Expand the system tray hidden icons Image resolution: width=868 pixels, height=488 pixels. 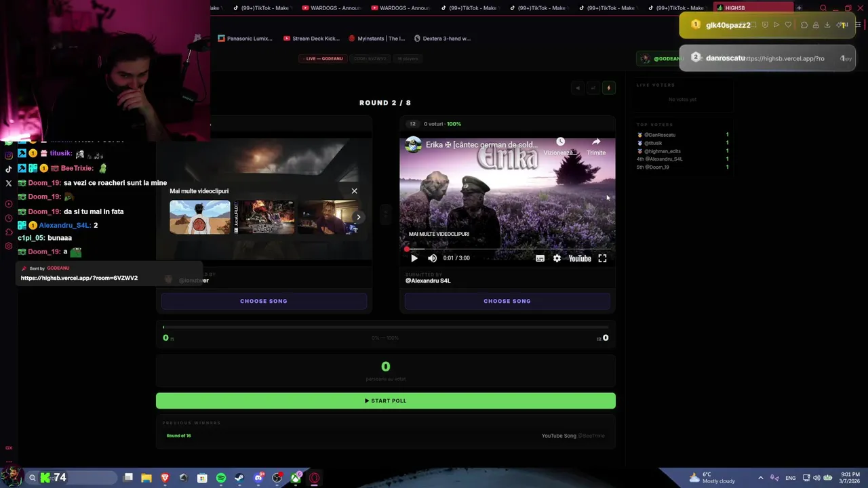click(x=760, y=478)
